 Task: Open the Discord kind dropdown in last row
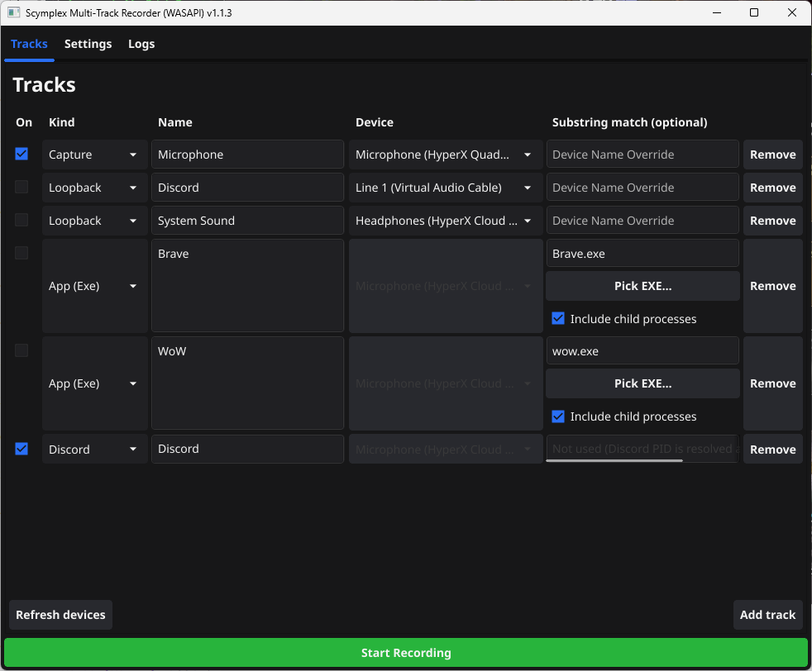pos(95,449)
